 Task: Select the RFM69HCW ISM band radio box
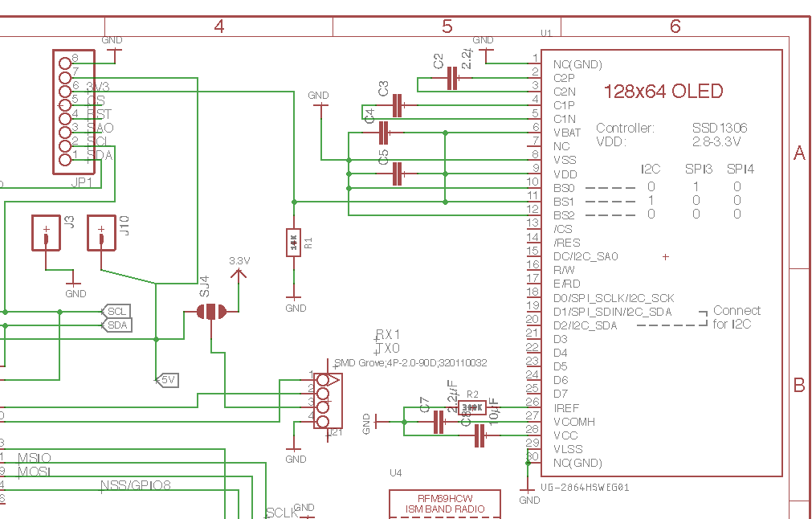pos(445,504)
